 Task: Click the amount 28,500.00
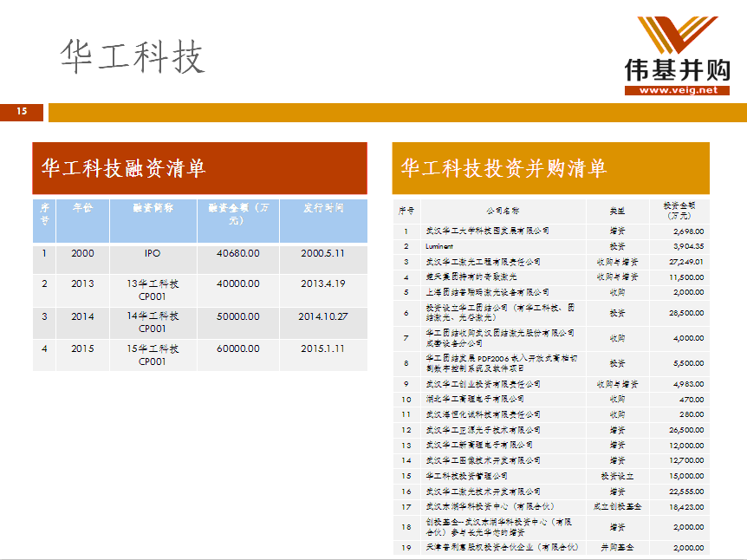click(686, 313)
